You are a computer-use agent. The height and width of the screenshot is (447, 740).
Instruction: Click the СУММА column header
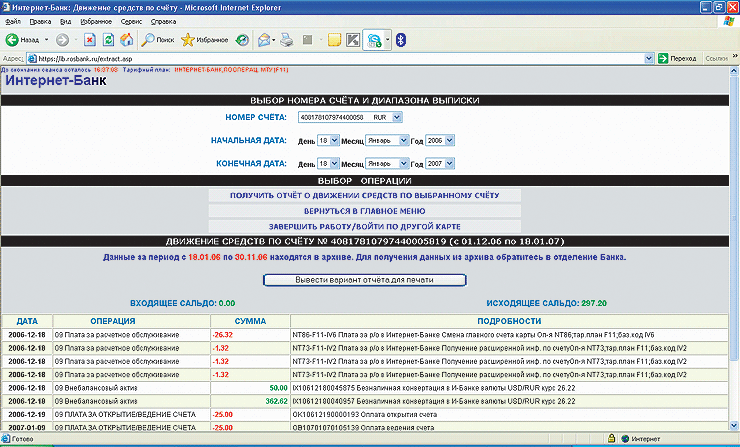[x=250, y=321]
